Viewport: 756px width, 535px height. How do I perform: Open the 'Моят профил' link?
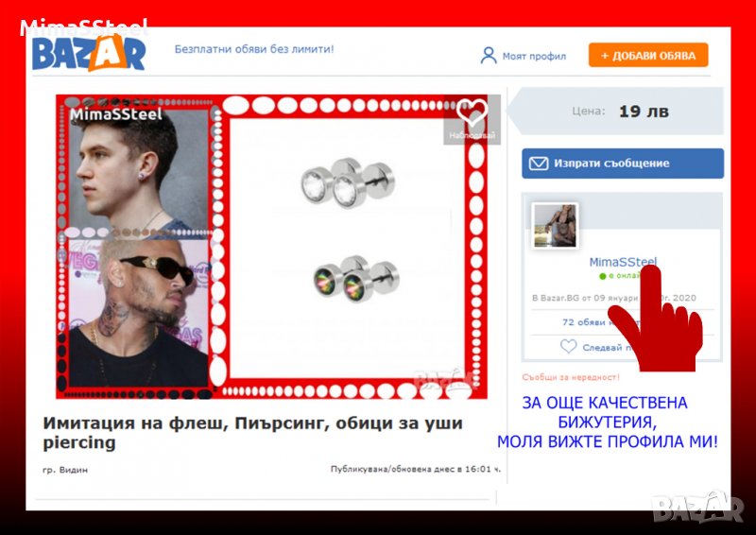[x=534, y=57]
